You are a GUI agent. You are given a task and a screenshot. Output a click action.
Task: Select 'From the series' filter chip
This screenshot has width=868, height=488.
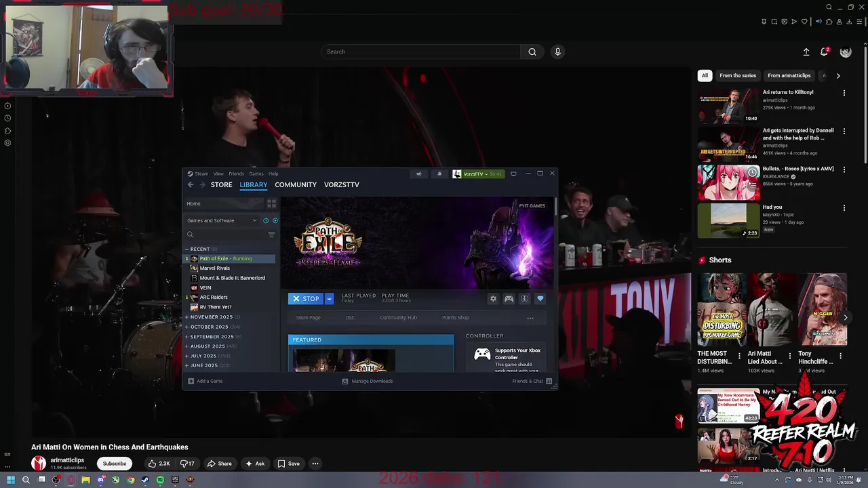(738, 76)
